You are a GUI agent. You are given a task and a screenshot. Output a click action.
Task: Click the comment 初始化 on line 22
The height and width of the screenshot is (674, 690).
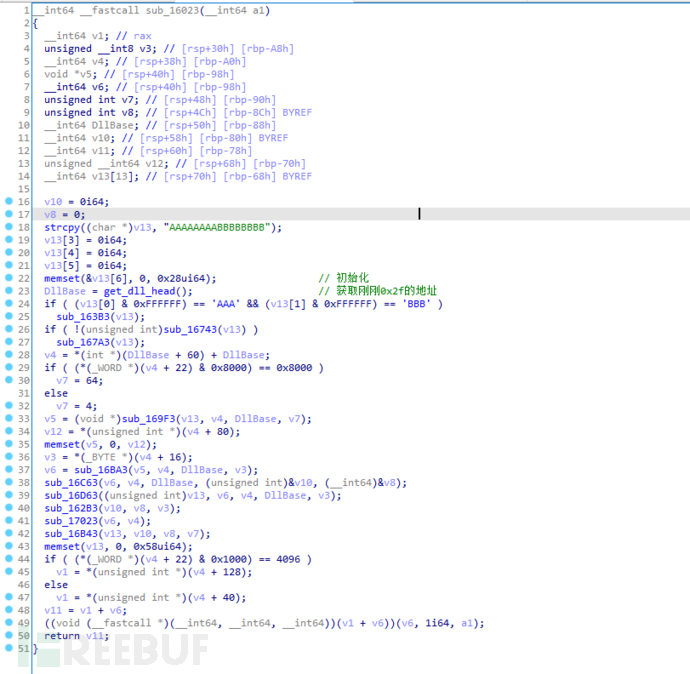344,278
